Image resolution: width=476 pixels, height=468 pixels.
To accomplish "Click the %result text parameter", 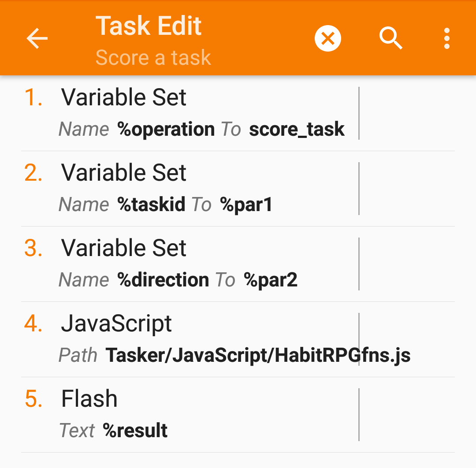I will 135,431.
